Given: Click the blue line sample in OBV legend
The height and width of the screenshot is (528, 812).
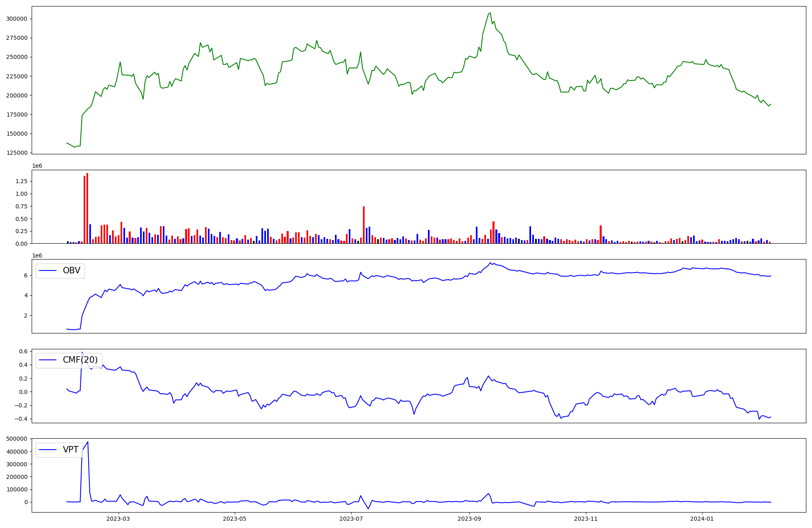Looking at the screenshot, I should (x=48, y=271).
